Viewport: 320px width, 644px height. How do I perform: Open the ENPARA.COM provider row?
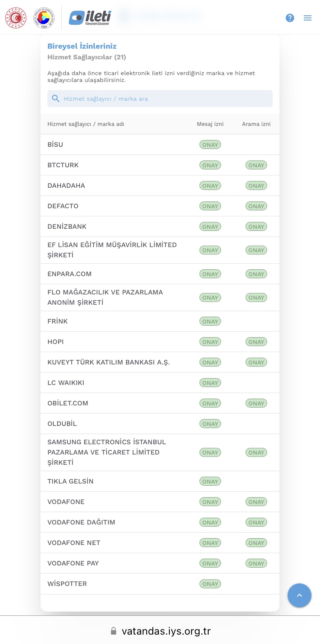tap(160, 274)
